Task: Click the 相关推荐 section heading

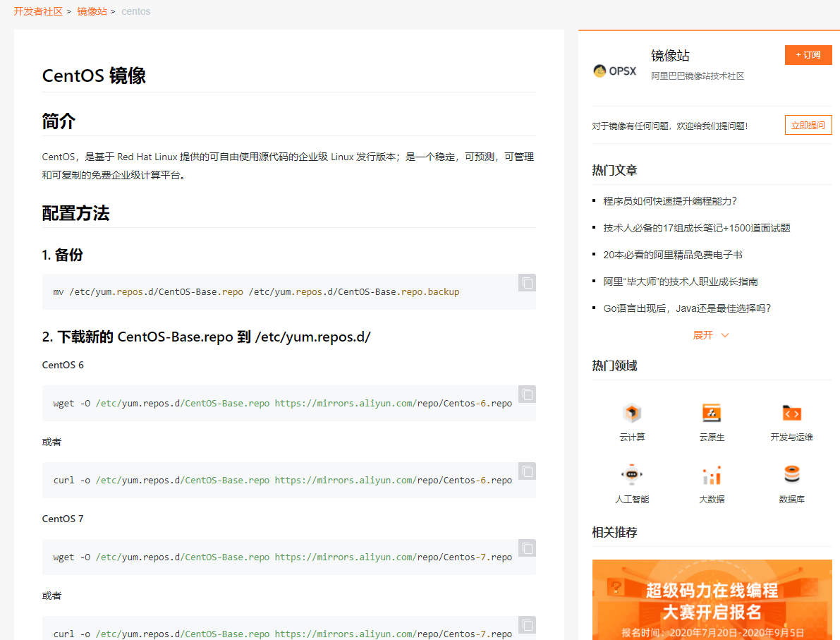Action: pos(614,533)
